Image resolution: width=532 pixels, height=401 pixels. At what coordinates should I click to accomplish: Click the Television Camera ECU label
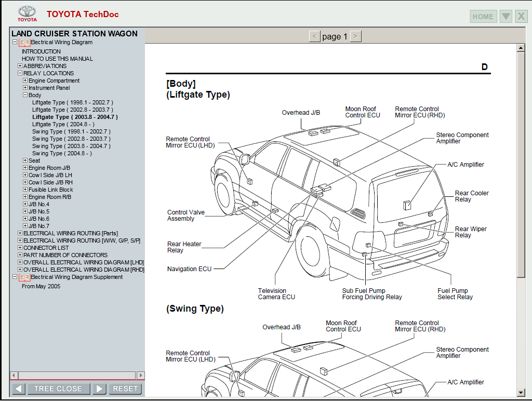(276, 294)
